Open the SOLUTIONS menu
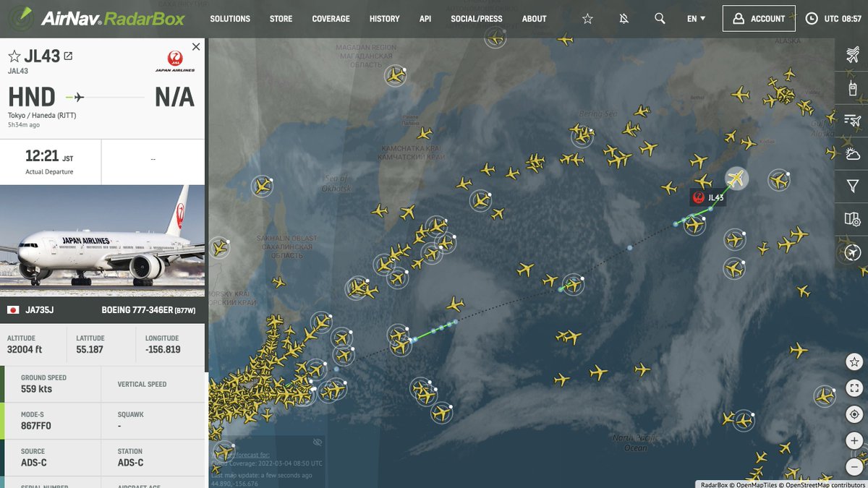 [x=230, y=19]
